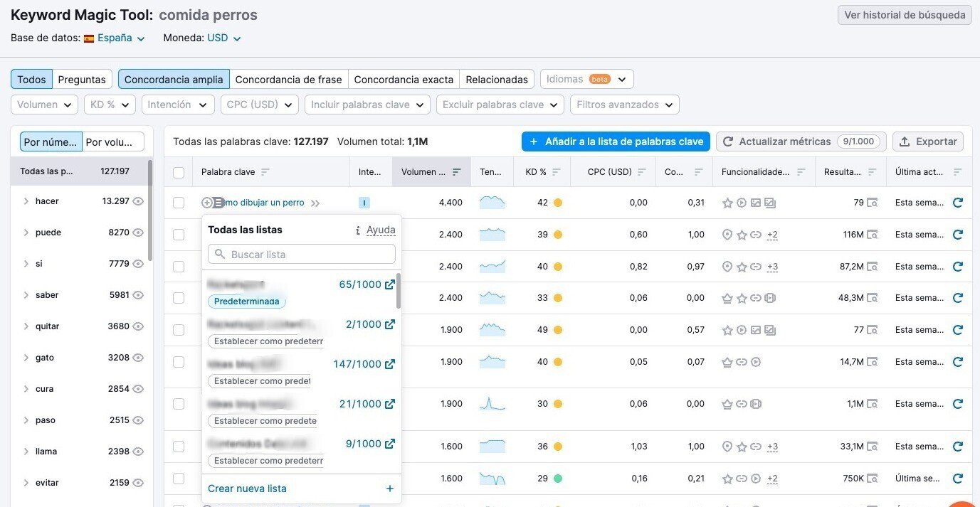Image resolution: width=980 pixels, height=507 pixels.
Task: Check the select-all checkbox in table header
Action: point(179,172)
